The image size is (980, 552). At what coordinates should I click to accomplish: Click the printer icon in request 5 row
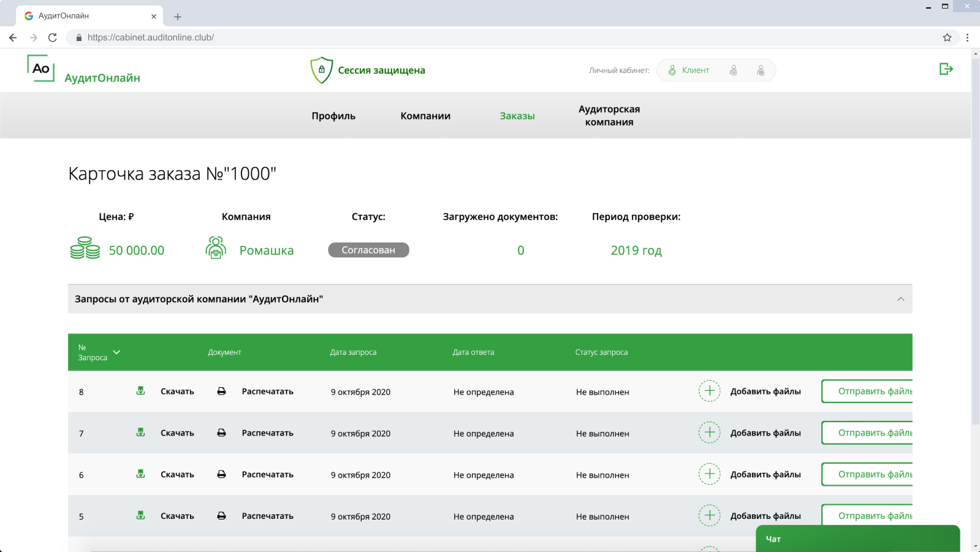click(221, 516)
